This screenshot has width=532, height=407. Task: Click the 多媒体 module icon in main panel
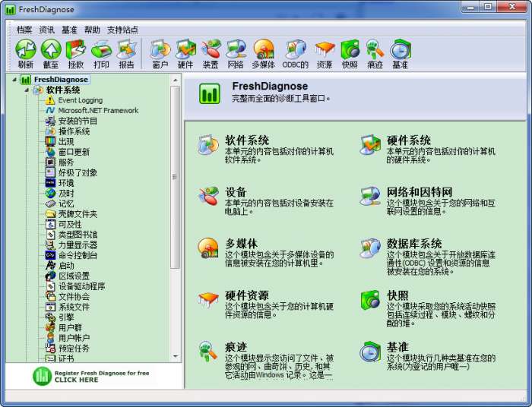click(208, 248)
